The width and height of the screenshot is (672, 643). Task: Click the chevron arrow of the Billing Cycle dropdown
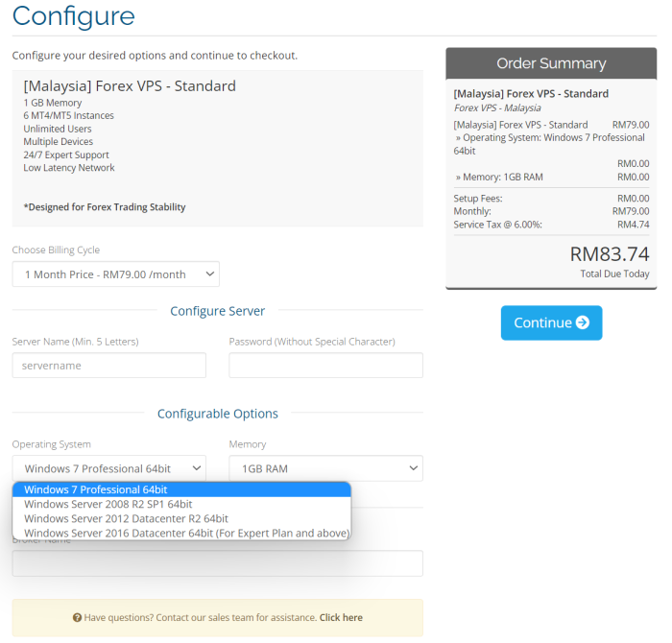click(x=209, y=274)
